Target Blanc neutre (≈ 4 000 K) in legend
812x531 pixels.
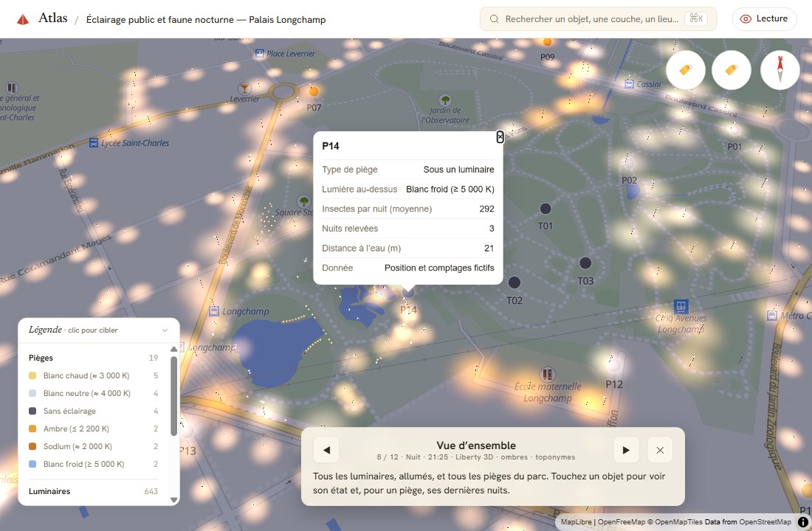tap(94, 393)
